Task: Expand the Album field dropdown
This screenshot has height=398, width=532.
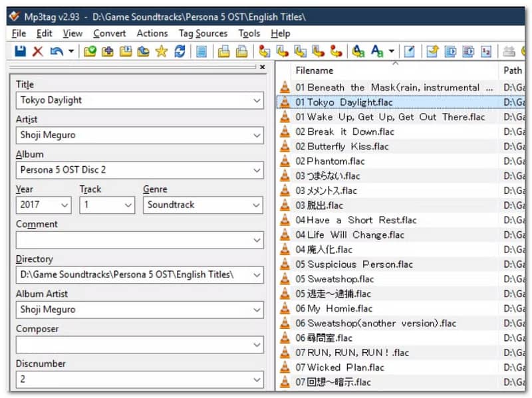Action: 257,171
